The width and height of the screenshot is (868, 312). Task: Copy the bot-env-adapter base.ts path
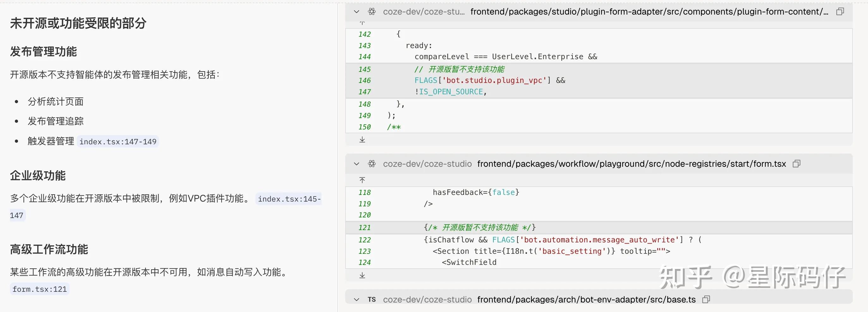click(x=706, y=300)
